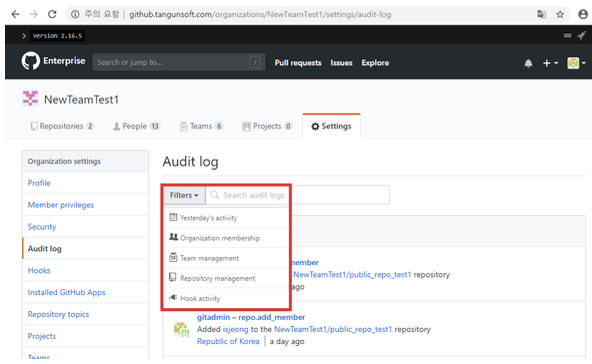Screen dimensions: 592x364
Task: Select the Settings tab
Action: 331,126
